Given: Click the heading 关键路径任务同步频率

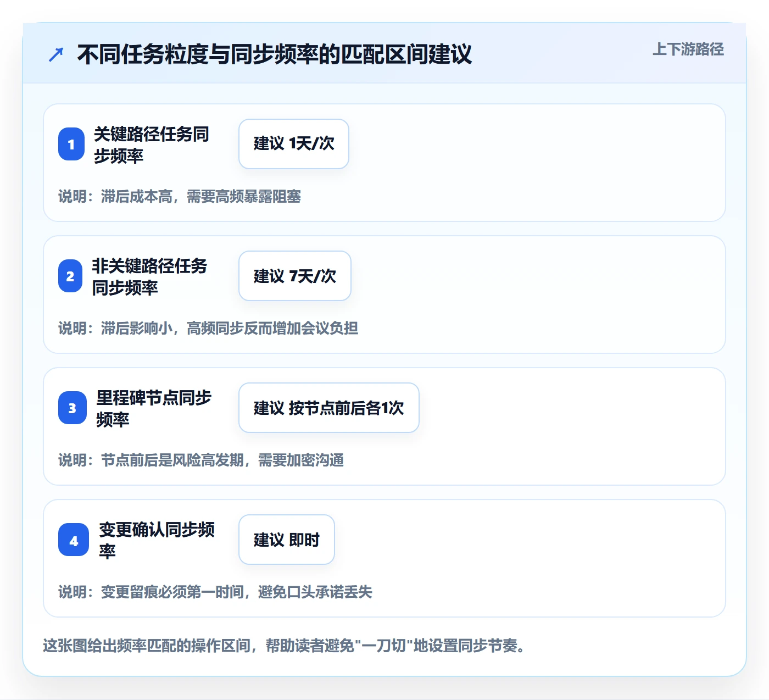Looking at the screenshot, I should coord(151,145).
